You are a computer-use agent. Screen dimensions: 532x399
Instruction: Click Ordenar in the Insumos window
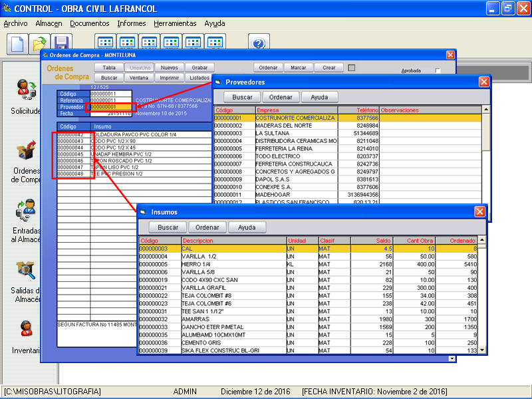pyautogui.click(x=207, y=227)
